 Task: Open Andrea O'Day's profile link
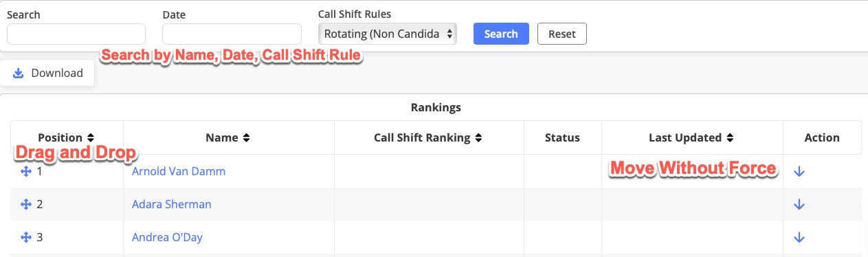[x=167, y=237]
